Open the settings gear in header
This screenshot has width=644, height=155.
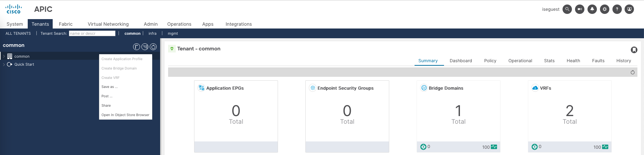[604, 9]
